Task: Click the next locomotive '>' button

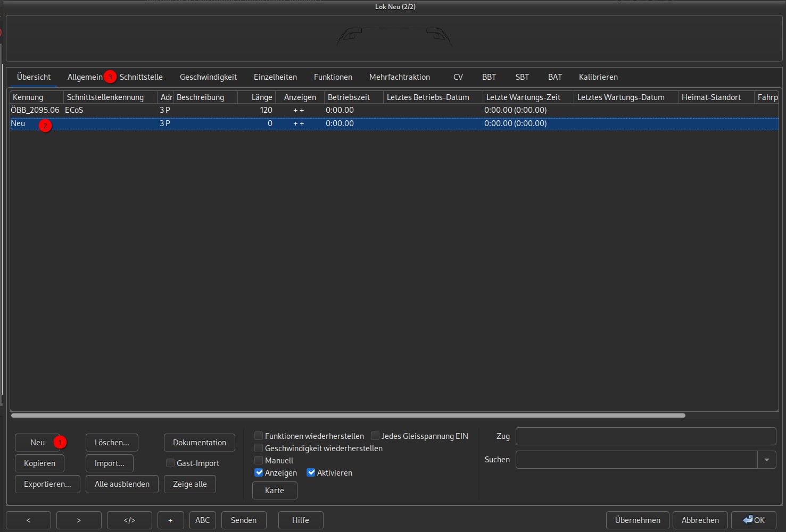Action: tap(79, 520)
